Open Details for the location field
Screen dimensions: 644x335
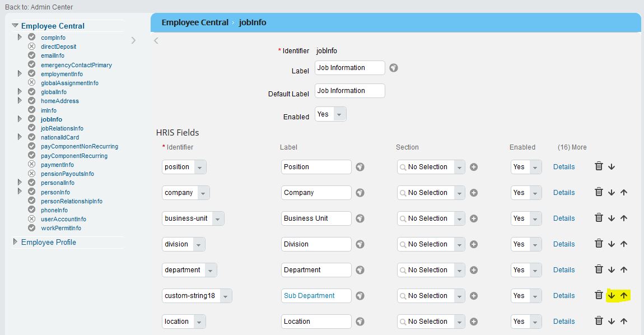coord(564,322)
